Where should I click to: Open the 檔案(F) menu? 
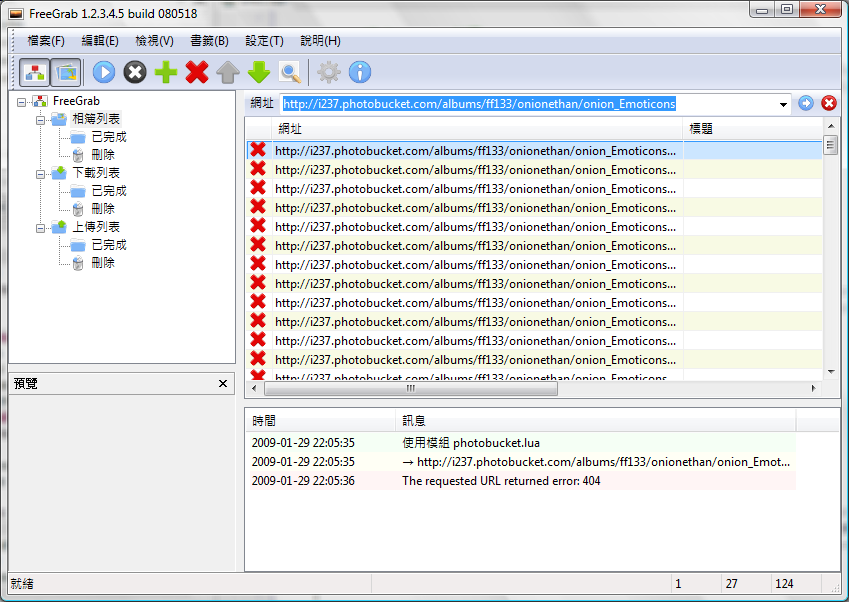tap(46, 41)
